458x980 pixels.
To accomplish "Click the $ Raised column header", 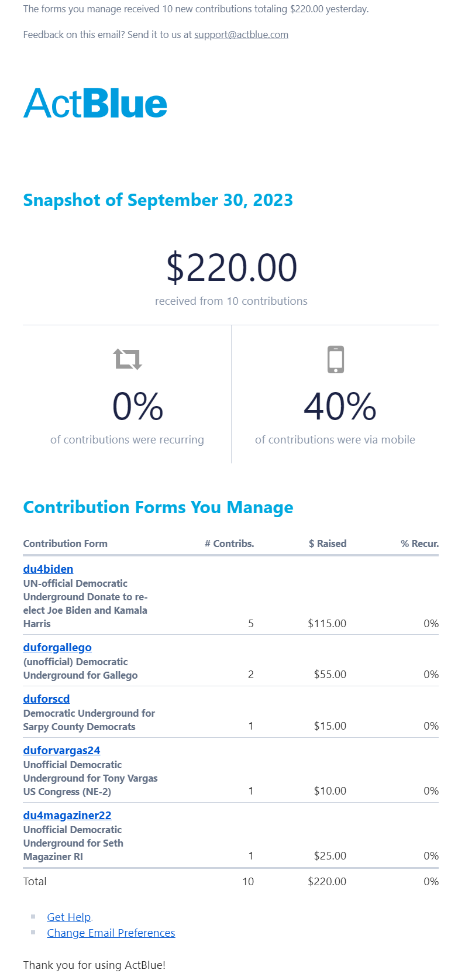I will coord(328,544).
